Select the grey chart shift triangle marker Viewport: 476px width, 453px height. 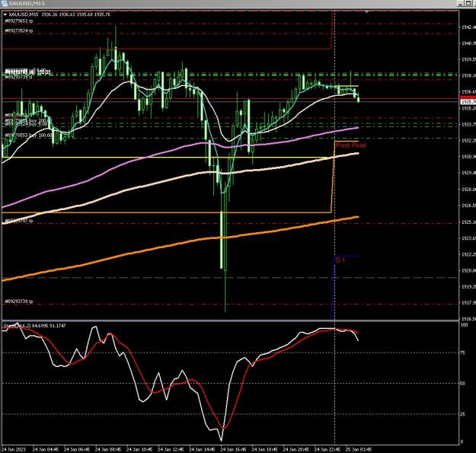[x=367, y=12]
